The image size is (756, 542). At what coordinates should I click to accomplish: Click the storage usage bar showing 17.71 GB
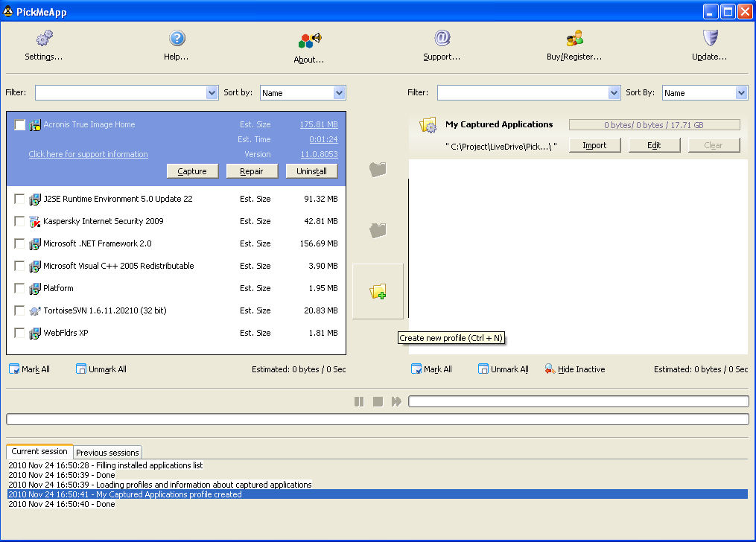tap(654, 125)
